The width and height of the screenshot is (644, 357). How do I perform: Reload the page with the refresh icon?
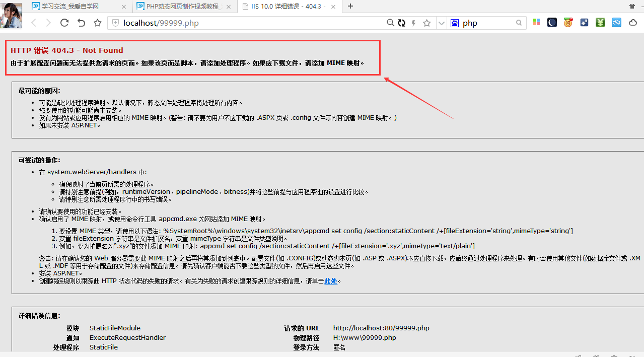tap(64, 23)
